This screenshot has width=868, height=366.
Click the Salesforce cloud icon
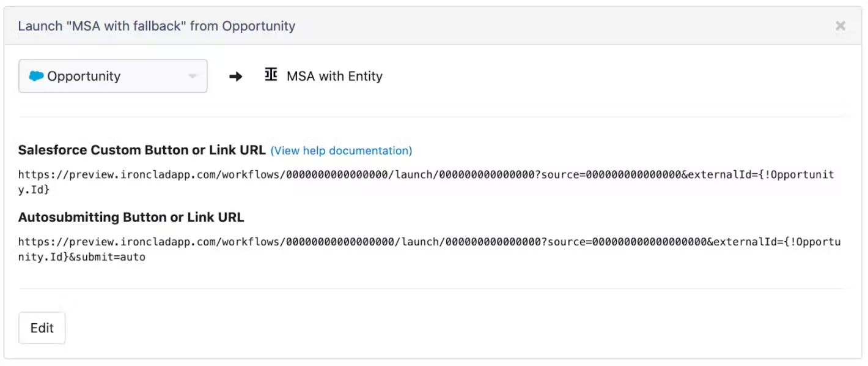point(36,76)
